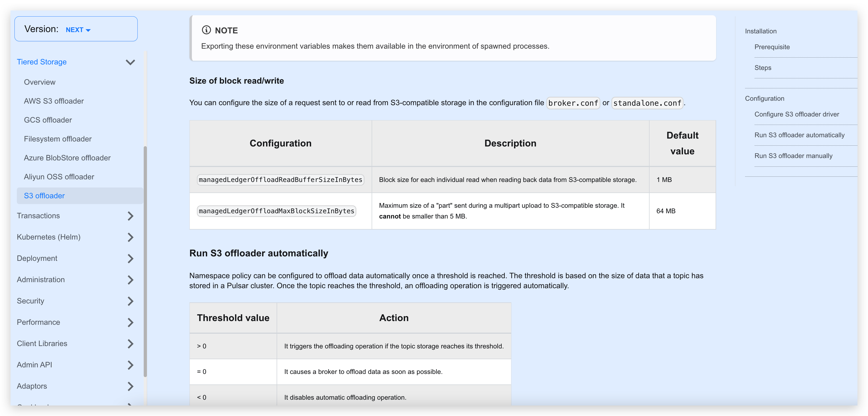Viewport: 868px width, 416px height.
Task: Expand the Deployment section arrow
Action: pos(130,258)
